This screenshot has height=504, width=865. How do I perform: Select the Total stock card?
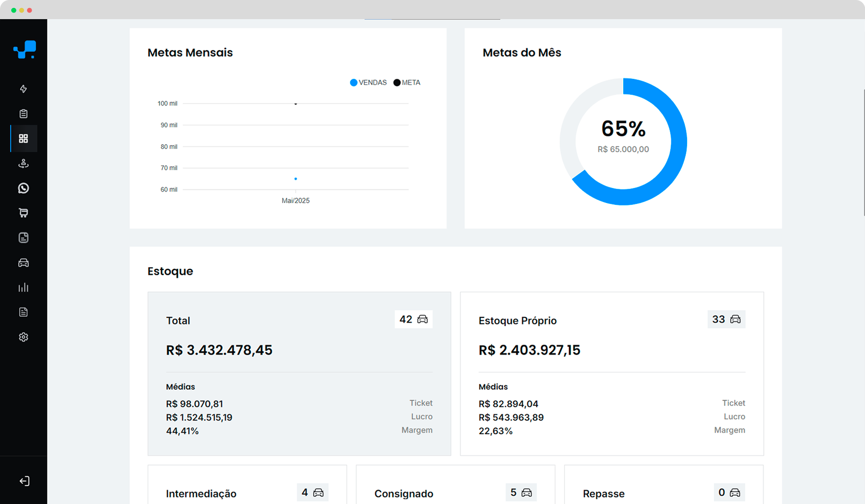(299, 374)
